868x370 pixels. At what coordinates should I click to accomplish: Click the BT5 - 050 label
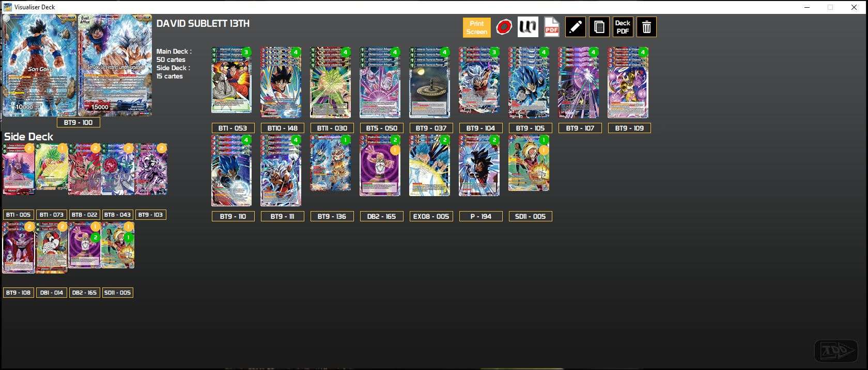(x=381, y=128)
